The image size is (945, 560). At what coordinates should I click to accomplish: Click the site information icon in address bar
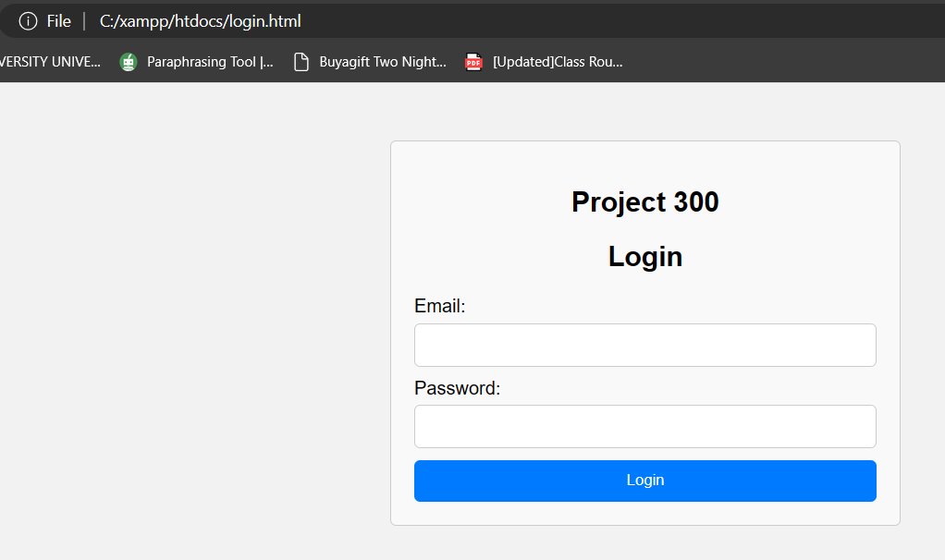click(x=28, y=21)
